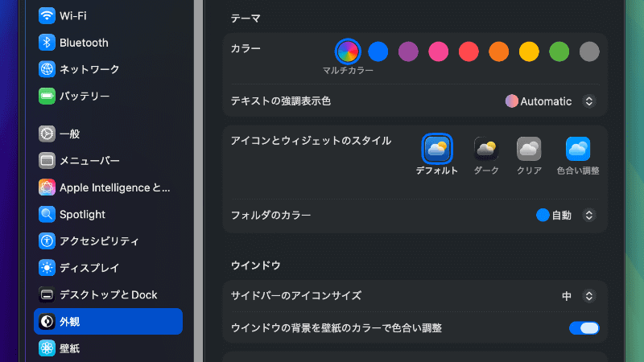This screenshot has width=644, height=362.
Task: Click the メニューバー label
Action: coord(89,161)
